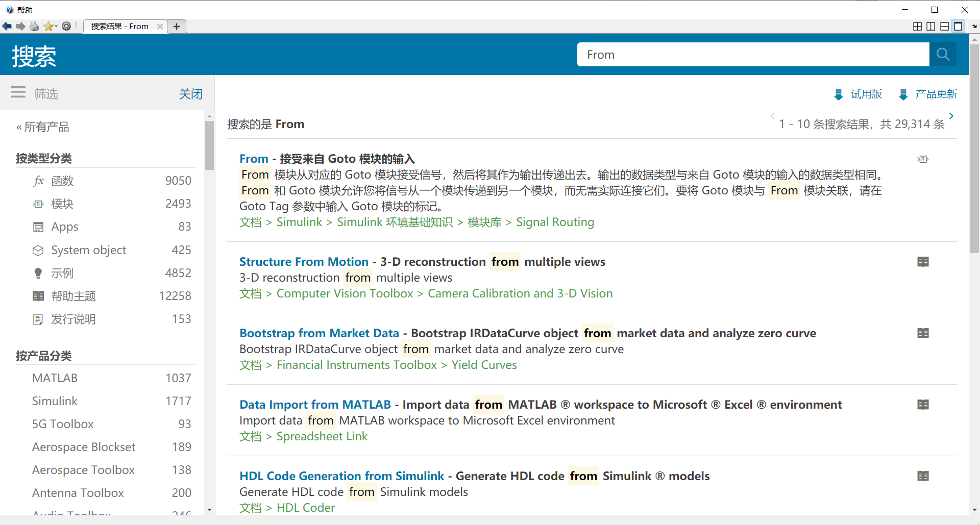
Task: Download 试用版 trial link
Action: tap(858, 94)
